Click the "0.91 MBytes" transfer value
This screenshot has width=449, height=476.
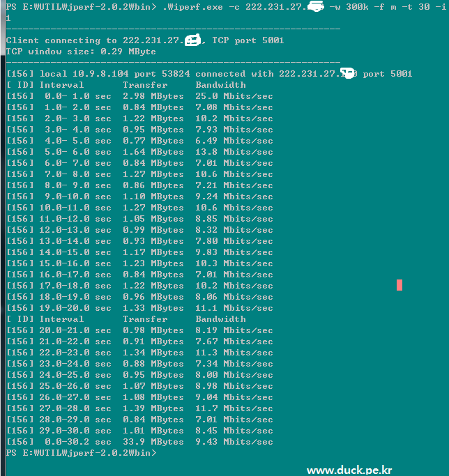(153, 341)
